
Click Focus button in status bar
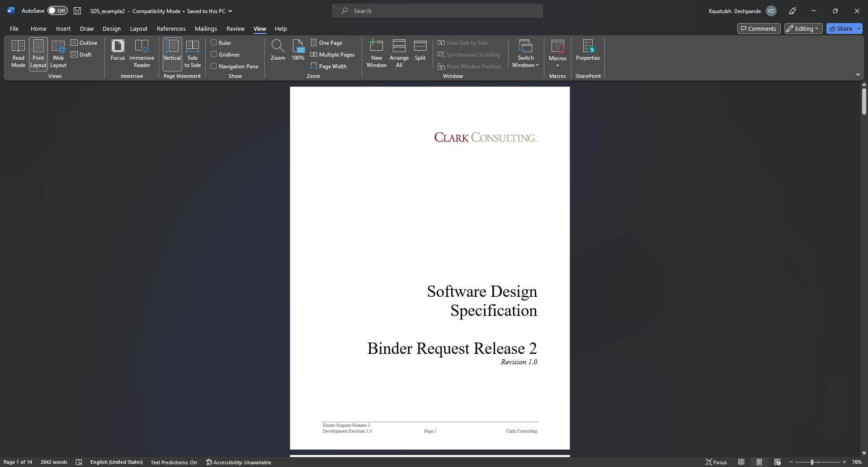coord(717,462)
